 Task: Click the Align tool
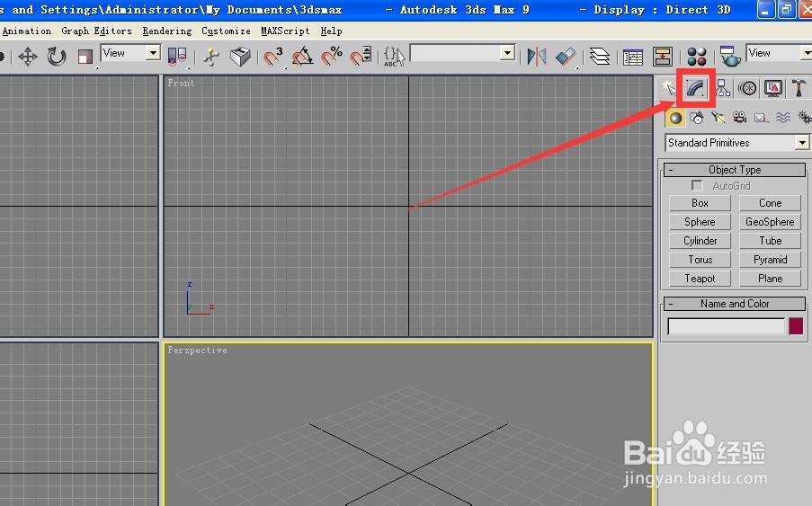pyautogui.click(x=566, y=57)
